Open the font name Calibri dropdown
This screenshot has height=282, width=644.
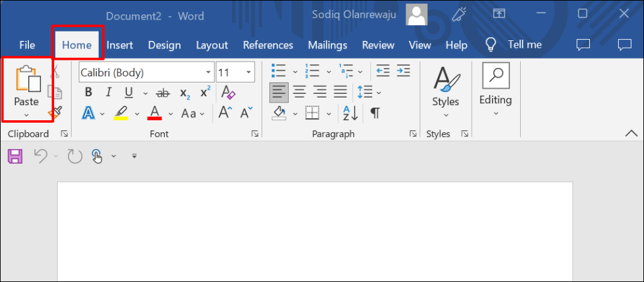coord(208,73)
